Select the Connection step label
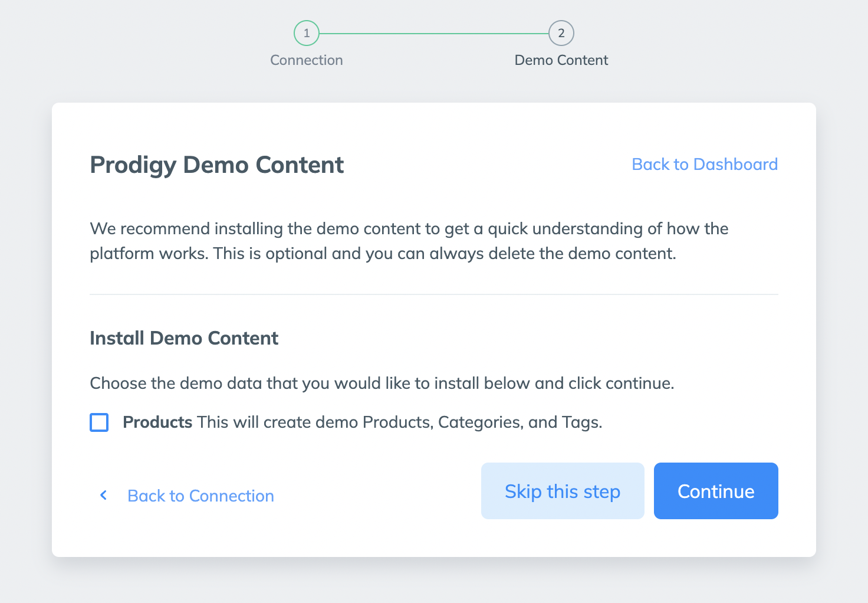 [x=307, y=60]
